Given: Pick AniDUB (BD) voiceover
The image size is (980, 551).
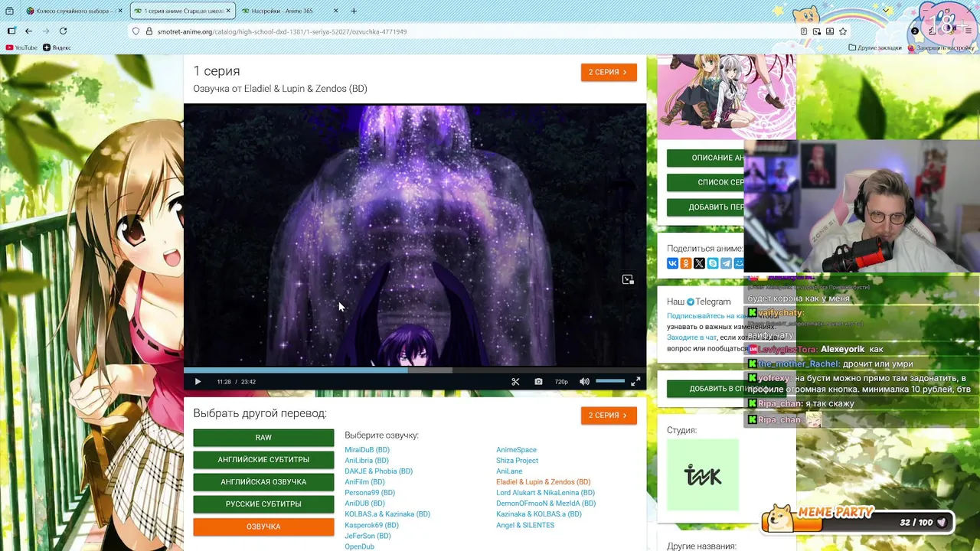Looking at the screenshot, I should (x=364, y=504).
